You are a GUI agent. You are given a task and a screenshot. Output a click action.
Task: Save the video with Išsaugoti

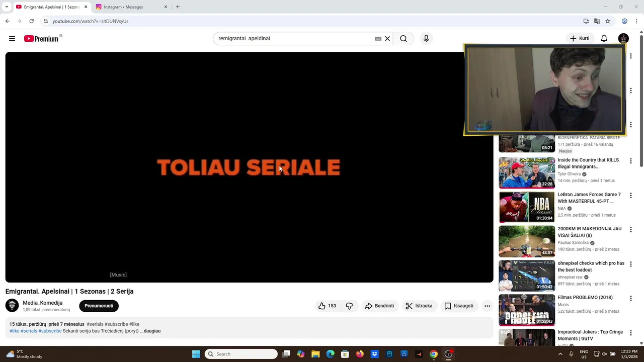pos(459,306)
